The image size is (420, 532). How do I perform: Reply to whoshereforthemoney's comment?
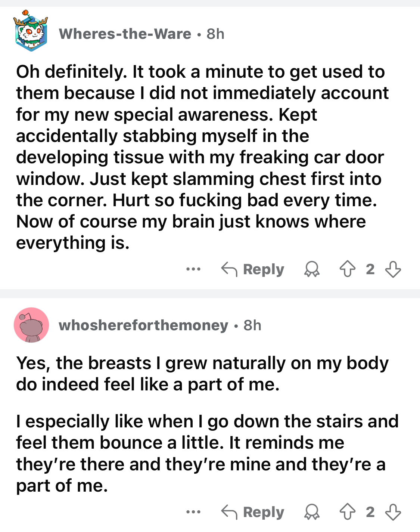253,512
